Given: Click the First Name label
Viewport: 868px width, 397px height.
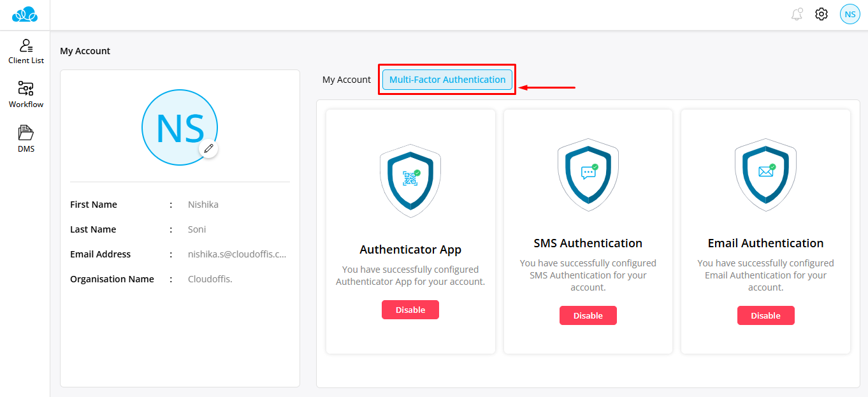Looking at the screenshot, I should pyautogui.click(x=94, y=205).
